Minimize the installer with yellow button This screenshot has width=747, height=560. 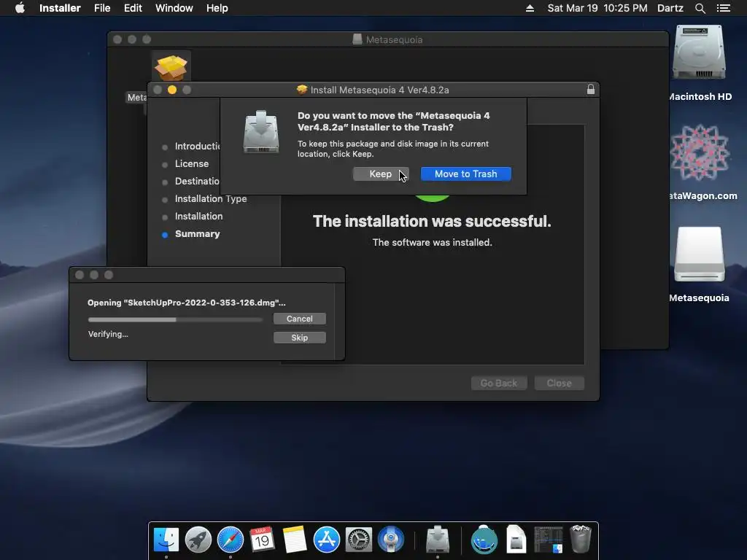[x=172, y=90]
